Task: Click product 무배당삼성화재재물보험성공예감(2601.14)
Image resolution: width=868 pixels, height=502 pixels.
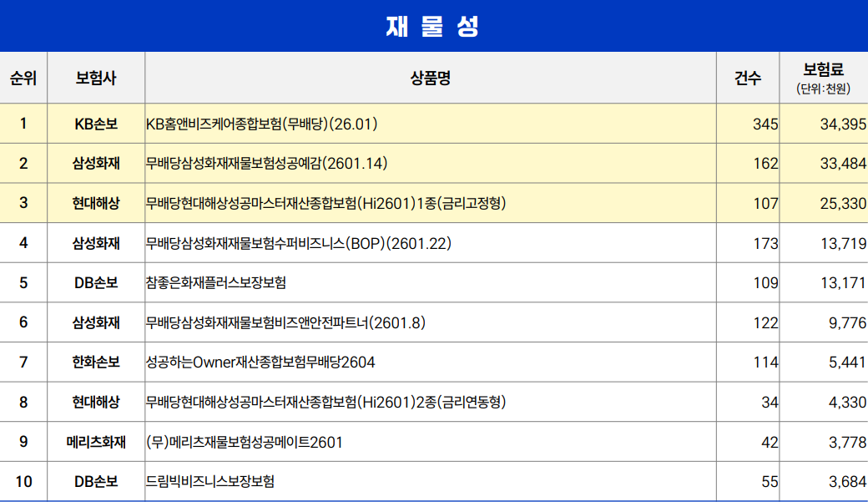Action: point(266,164)
